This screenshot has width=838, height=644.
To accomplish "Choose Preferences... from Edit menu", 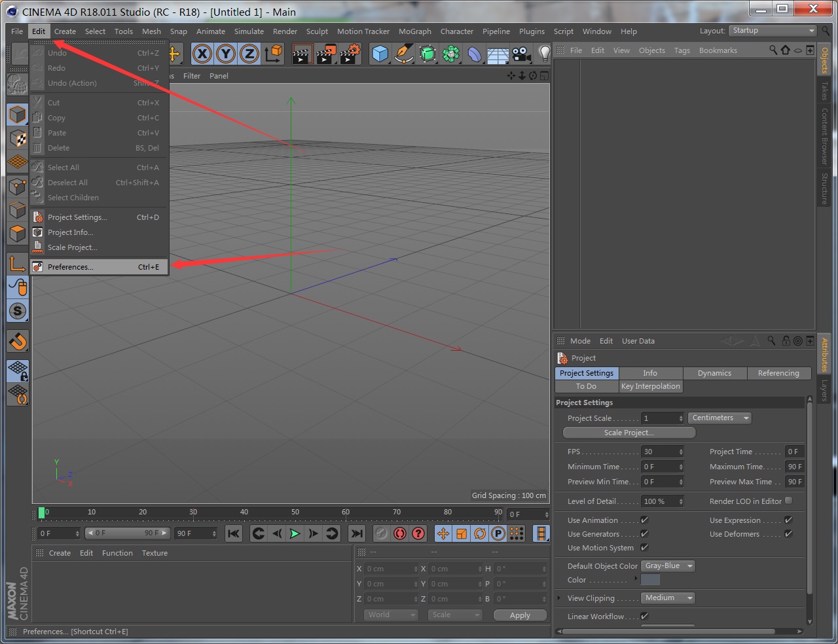I will coord(100,267).
